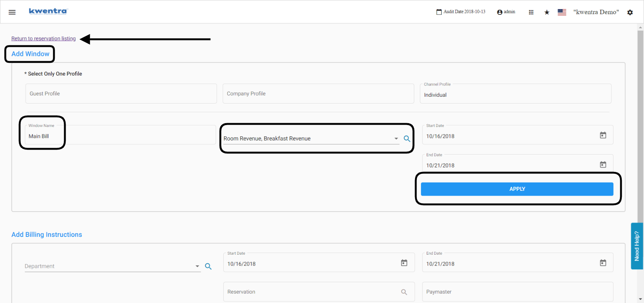Click Add Window Start Date 10/16/2018 field

click(518, 134)
